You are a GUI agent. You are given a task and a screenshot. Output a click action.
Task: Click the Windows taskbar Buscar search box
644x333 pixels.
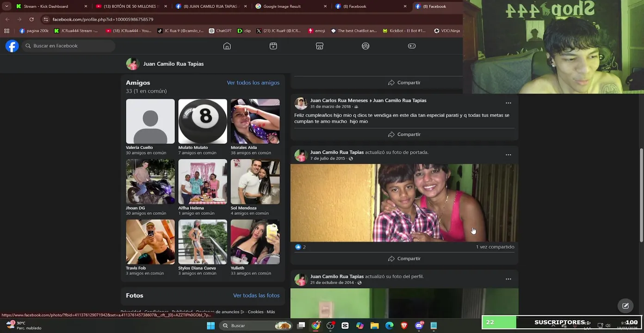pyautogui.click(x=256, y=326)
